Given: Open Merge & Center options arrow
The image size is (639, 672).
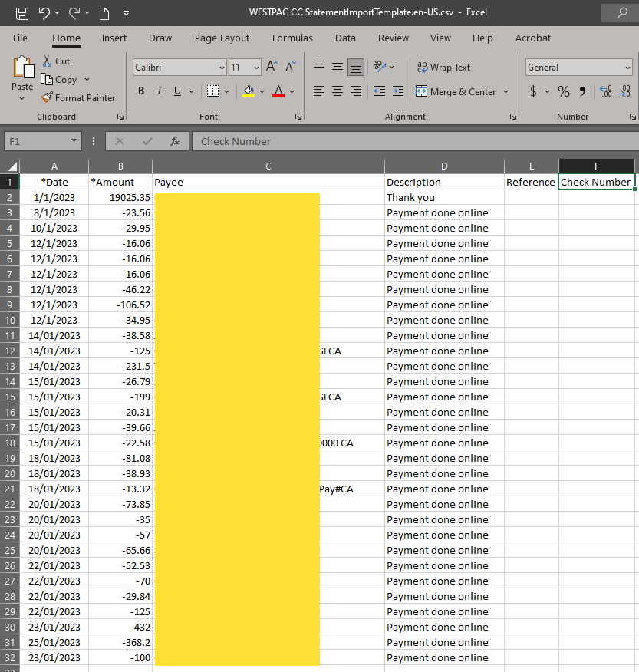Looking at the screenshot, I should point(506,92).
